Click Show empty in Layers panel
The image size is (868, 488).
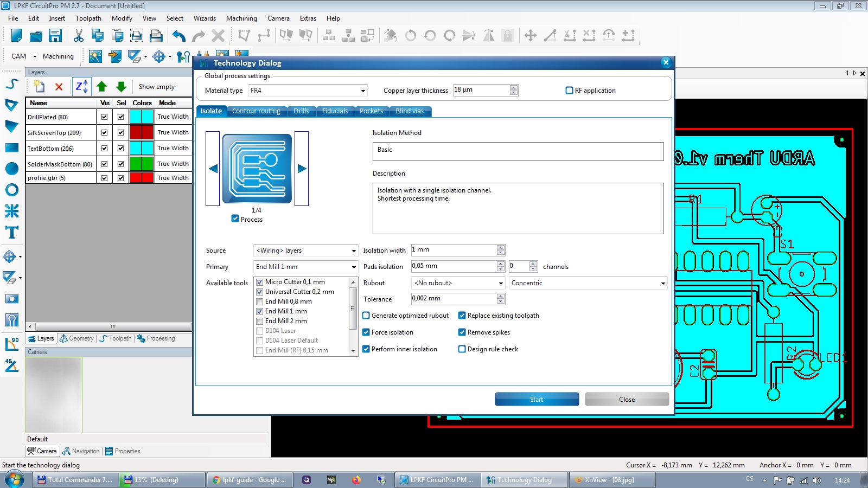[x=156, y=87]
